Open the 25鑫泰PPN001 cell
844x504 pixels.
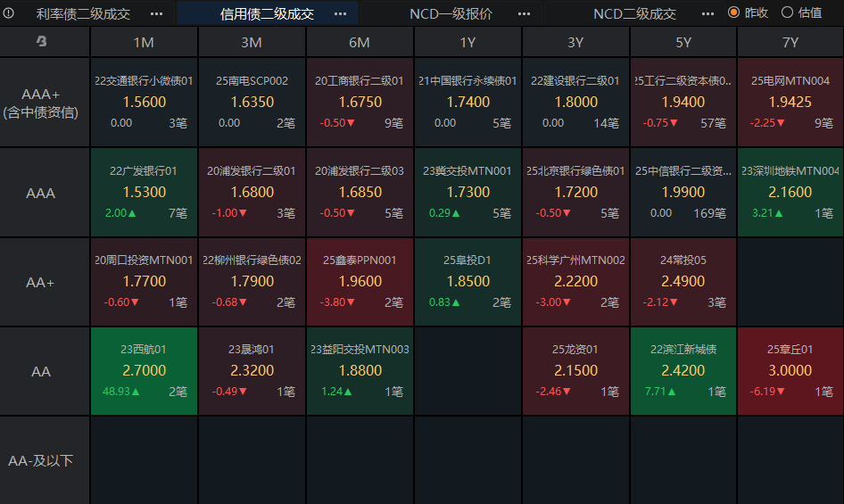[x=360, y=282]
